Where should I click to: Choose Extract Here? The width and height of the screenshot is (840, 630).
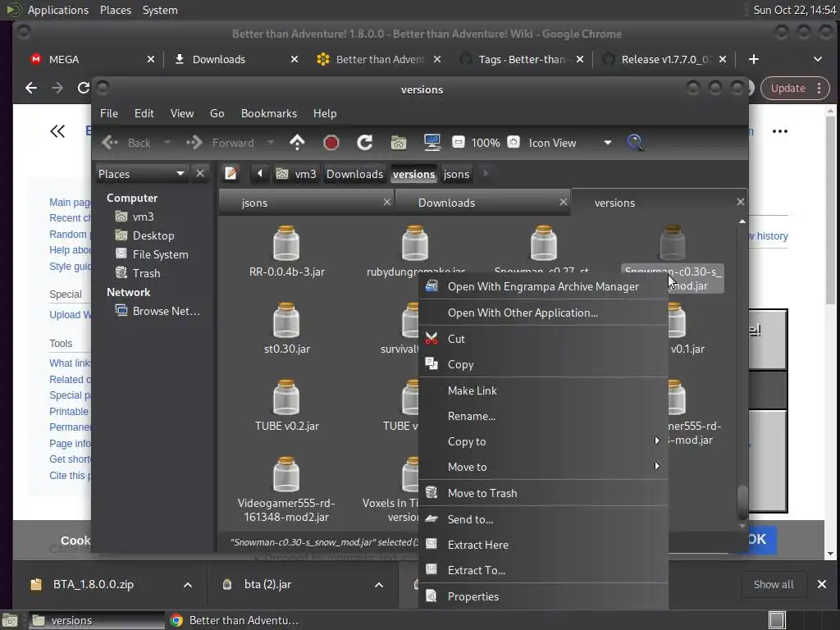pyautogui.click(x=543, y=545)
